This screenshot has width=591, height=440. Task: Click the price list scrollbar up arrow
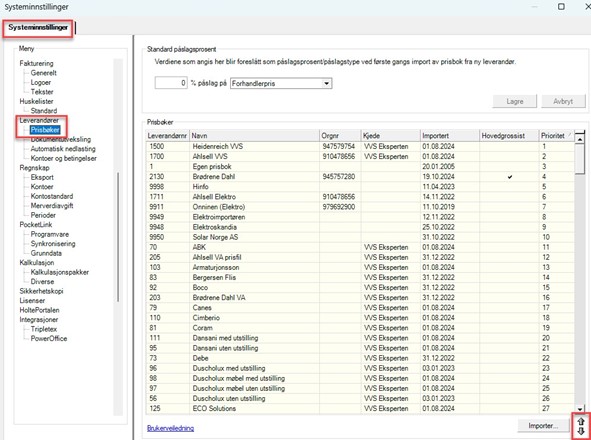click(x=580, y=140)
